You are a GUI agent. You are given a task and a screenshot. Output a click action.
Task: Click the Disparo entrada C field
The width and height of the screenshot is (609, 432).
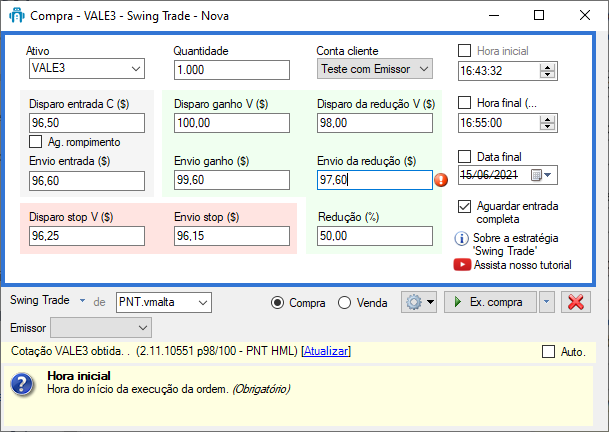pyautogui.click(x=87, y=123)
